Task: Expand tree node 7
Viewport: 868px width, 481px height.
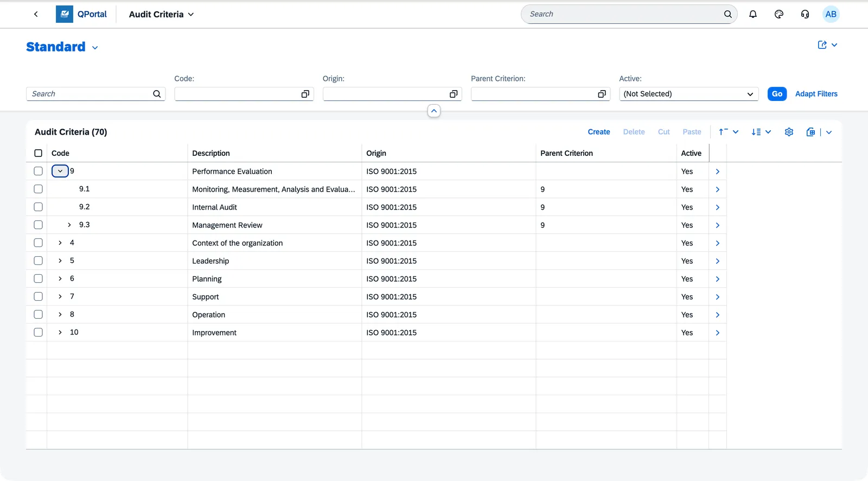Action: [x=60, y=296]
